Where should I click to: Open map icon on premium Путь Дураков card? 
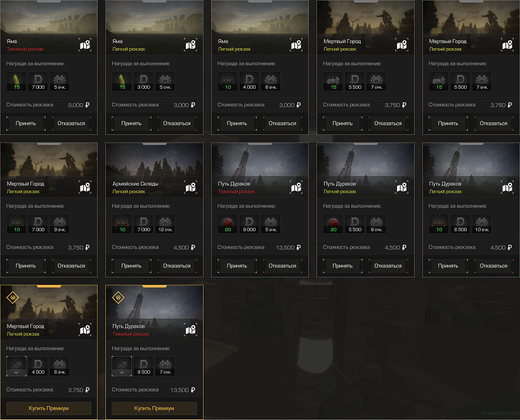191,330
